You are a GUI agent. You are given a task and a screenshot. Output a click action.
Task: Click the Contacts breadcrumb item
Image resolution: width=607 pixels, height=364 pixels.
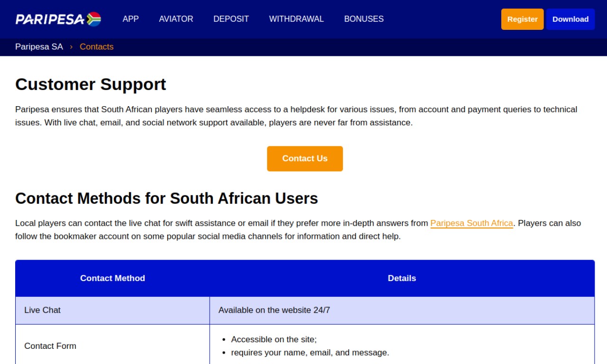click(x=97, y=46)
